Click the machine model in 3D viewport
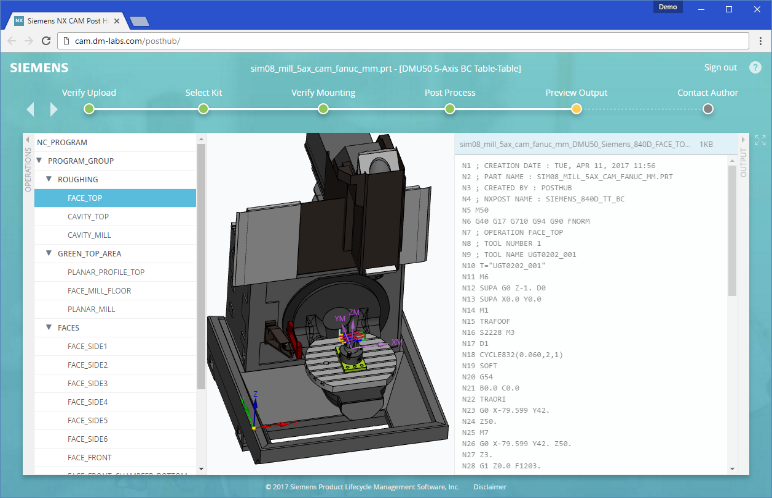Image resolution: width=772 pixels, height=498 pixels. [x=327, y=300]
